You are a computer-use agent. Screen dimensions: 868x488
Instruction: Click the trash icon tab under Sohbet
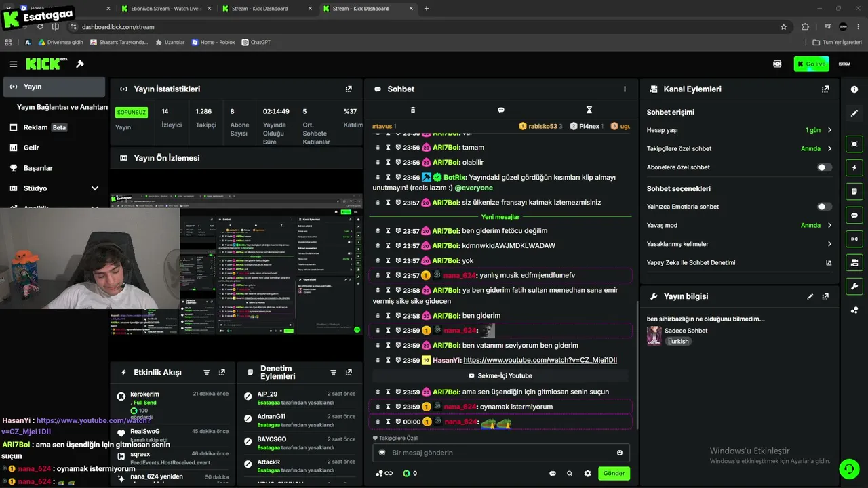413,110
